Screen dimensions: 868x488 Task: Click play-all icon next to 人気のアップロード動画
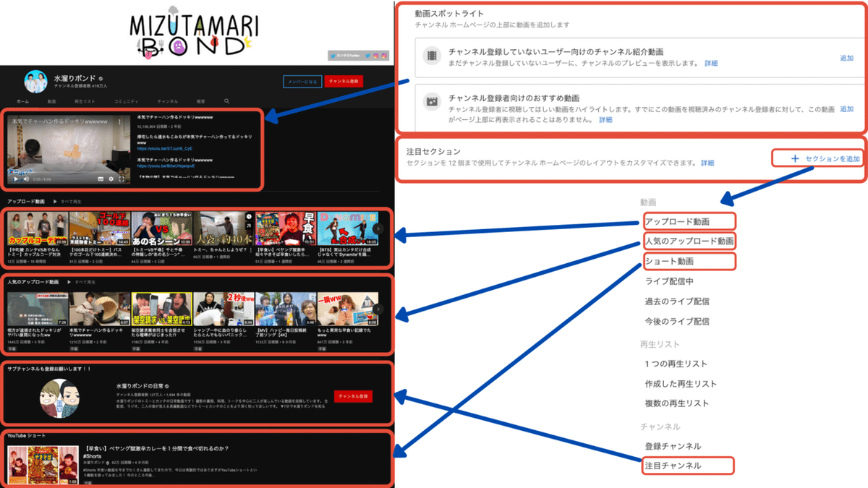tap(69, 282)
